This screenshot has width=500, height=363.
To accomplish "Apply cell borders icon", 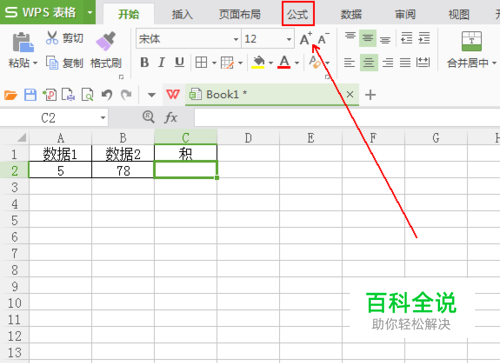I will coord(201,62).
